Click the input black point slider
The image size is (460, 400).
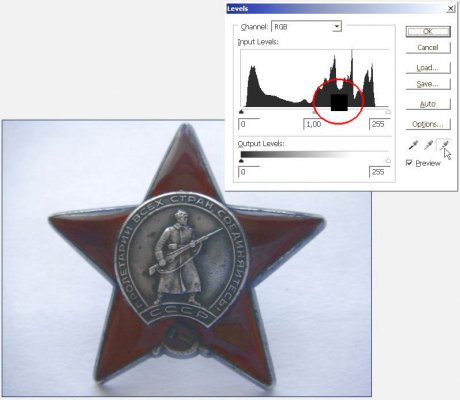242,112
